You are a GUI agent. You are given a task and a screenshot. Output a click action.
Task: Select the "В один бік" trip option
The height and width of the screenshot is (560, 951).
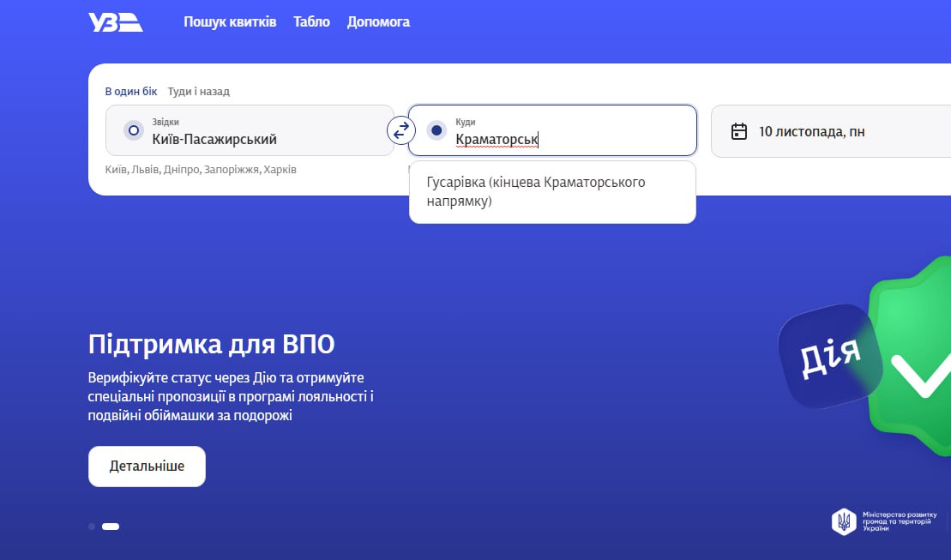[131, 91]
